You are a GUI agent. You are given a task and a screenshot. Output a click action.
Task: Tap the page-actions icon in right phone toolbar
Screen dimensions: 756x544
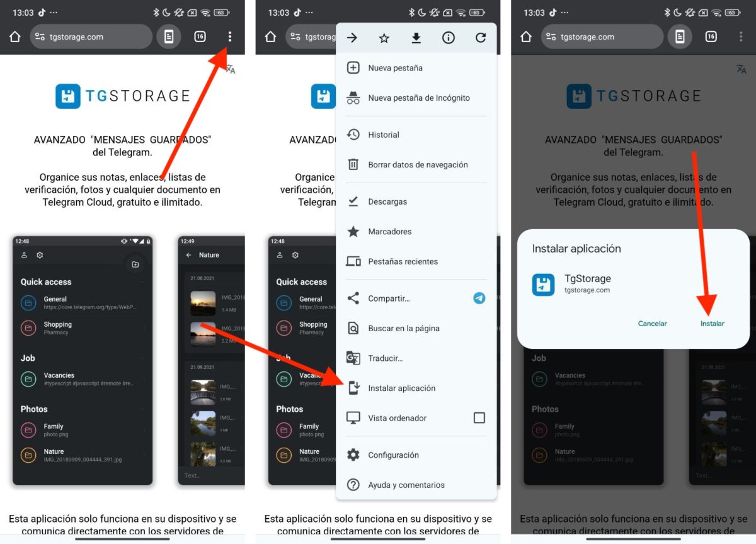[x=680, y=37]
